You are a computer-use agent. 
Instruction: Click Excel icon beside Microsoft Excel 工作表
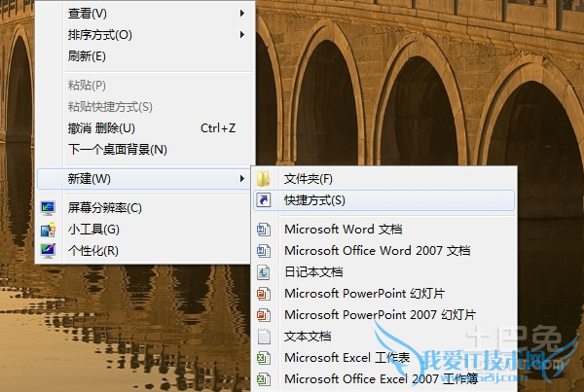264,358
